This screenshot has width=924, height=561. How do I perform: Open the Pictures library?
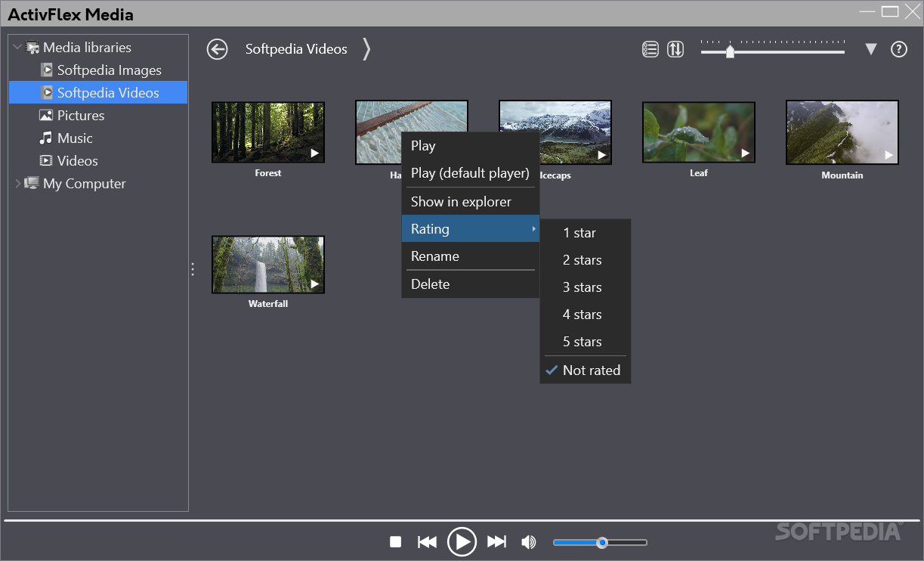point(81,116)
